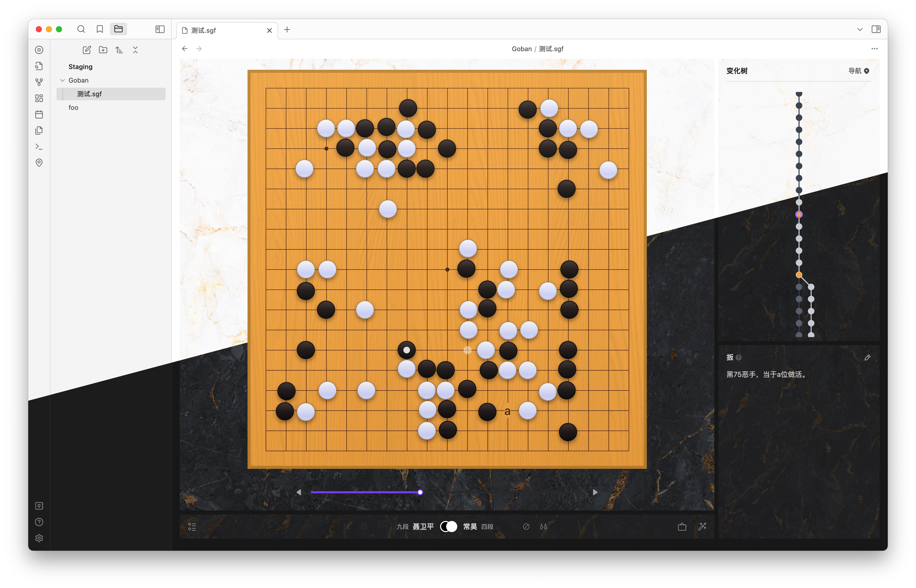Create a new note

click(x=87, y=50)
